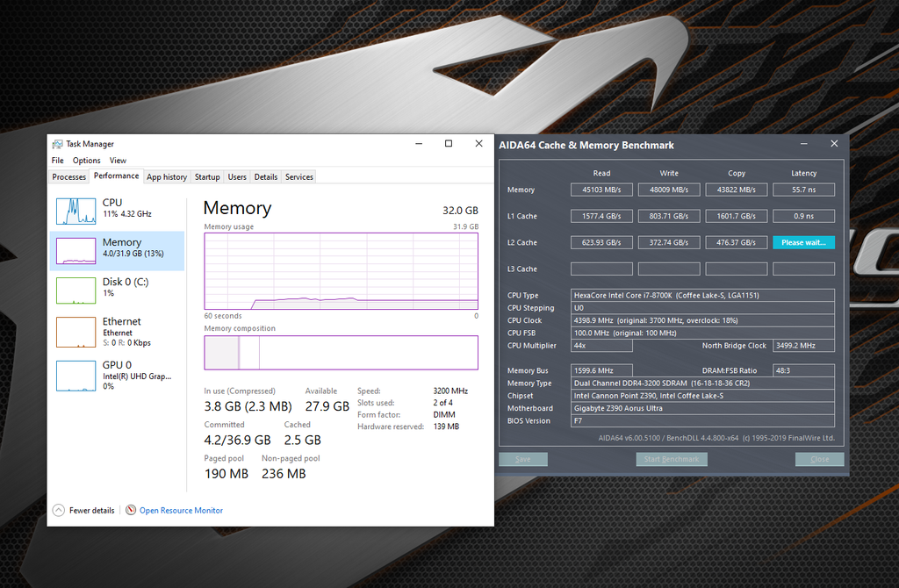Click Hardware reserved value 139 MB

[446, 427]
